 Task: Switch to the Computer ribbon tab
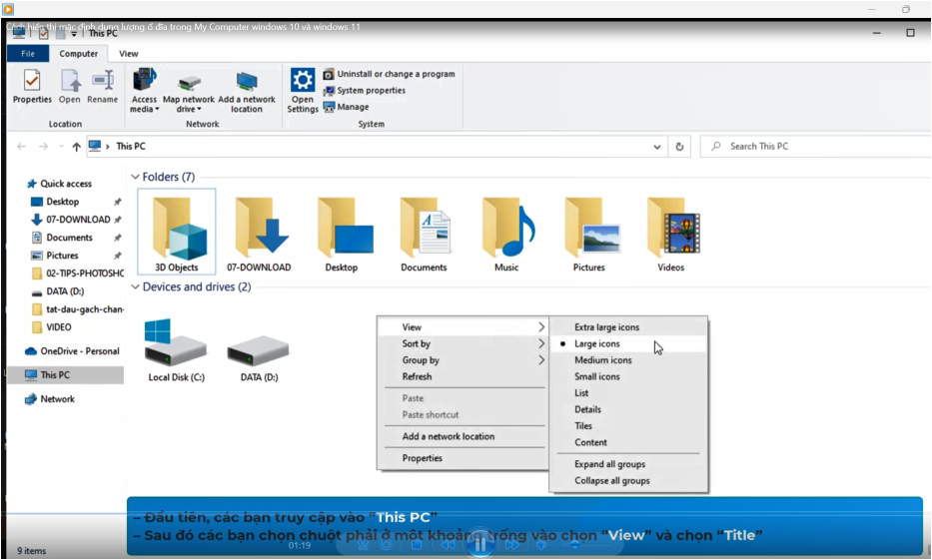[79, 54]
